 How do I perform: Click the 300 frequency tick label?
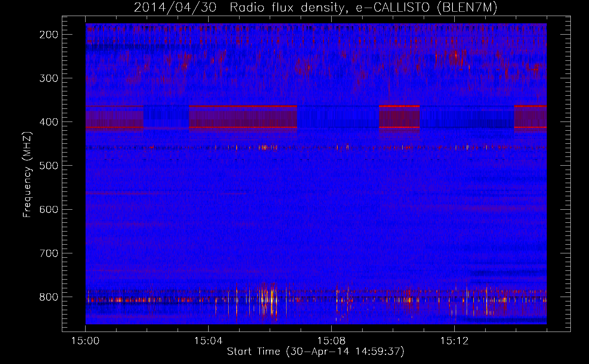(48, 78)
